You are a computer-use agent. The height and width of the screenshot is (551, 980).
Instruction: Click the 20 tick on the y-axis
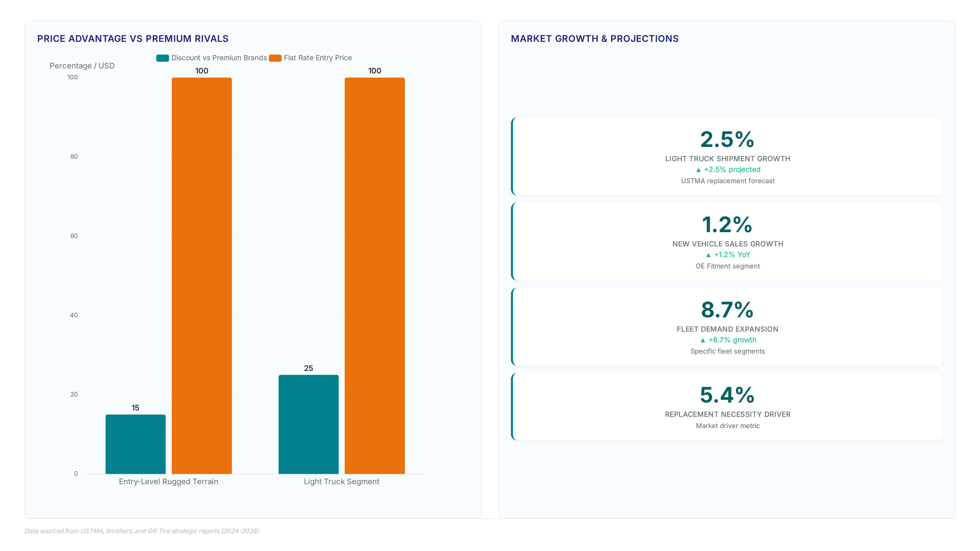(74, 394)
